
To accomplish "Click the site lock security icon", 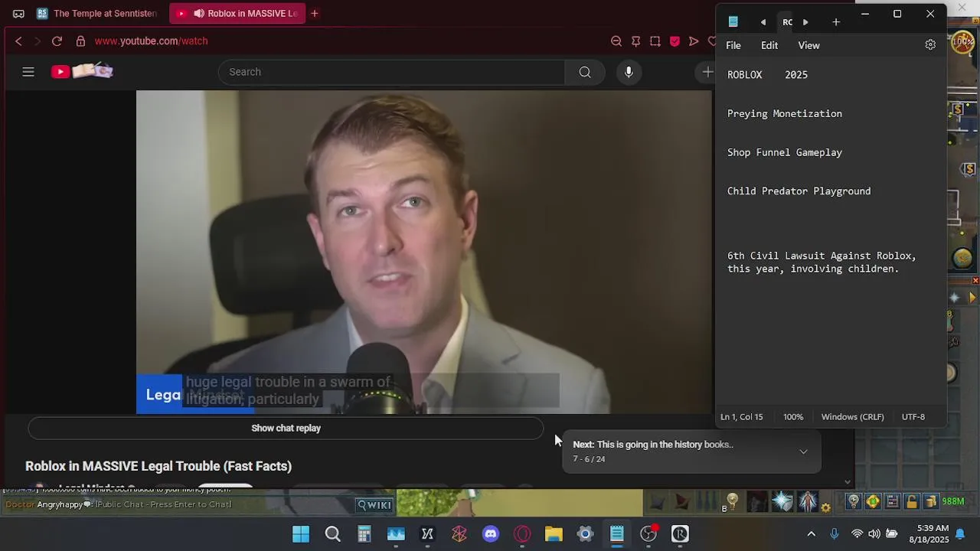I will point(80,41).
